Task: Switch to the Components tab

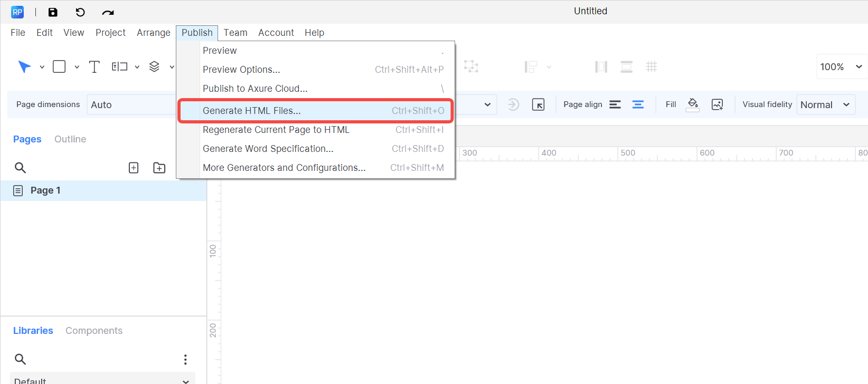Action: pyautogui.click(x=94, y=331)
